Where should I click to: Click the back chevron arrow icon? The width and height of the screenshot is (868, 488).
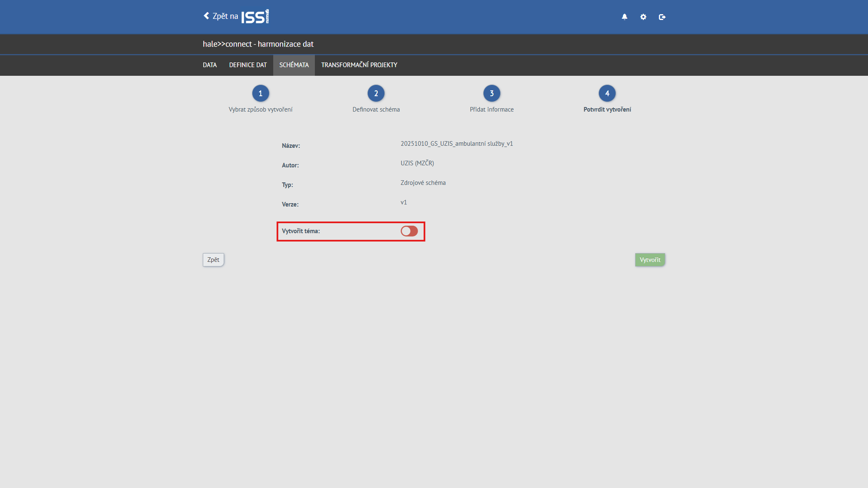[206, 16]
